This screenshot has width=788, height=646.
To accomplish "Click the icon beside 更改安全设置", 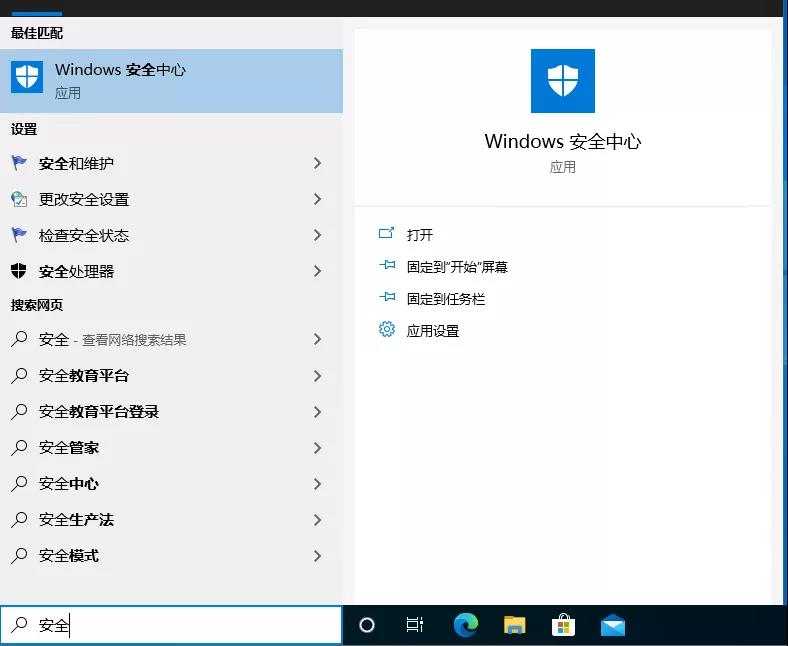I will click(x=19, y=199).
